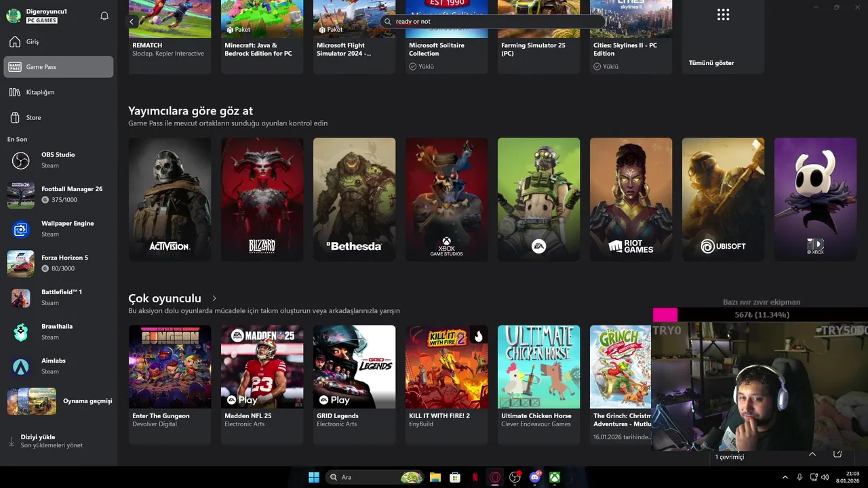Click microphone tray icon
The width and height of the screenshot is (868, 488).
tap(800, 477)
